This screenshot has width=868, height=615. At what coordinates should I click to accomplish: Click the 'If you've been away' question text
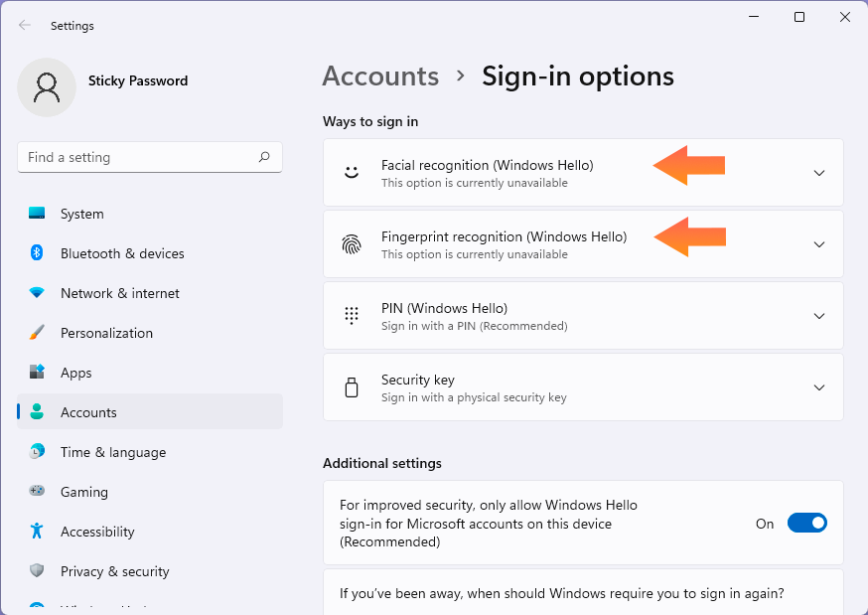point(562,593)
